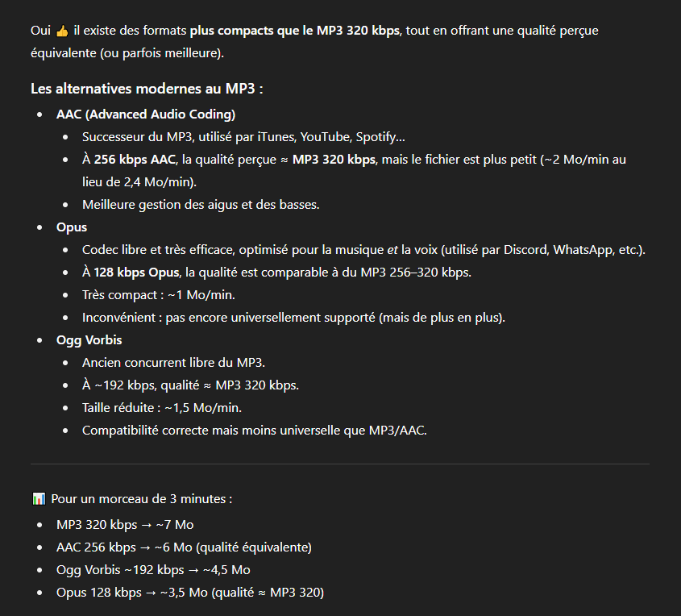Click the "Codec libre et très efficace" line

(x=363, y=249)
